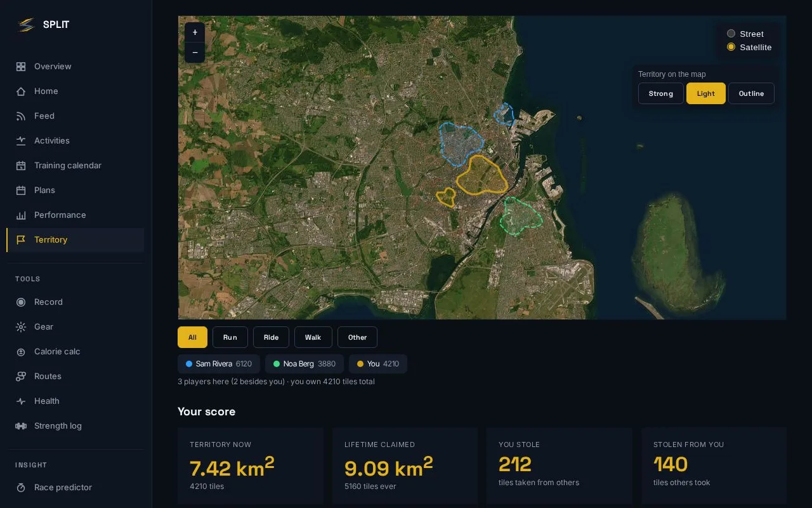Viewport: 812px width, 508px height.
Task: Switch territory display to Outline
Action: coord(751,93)
